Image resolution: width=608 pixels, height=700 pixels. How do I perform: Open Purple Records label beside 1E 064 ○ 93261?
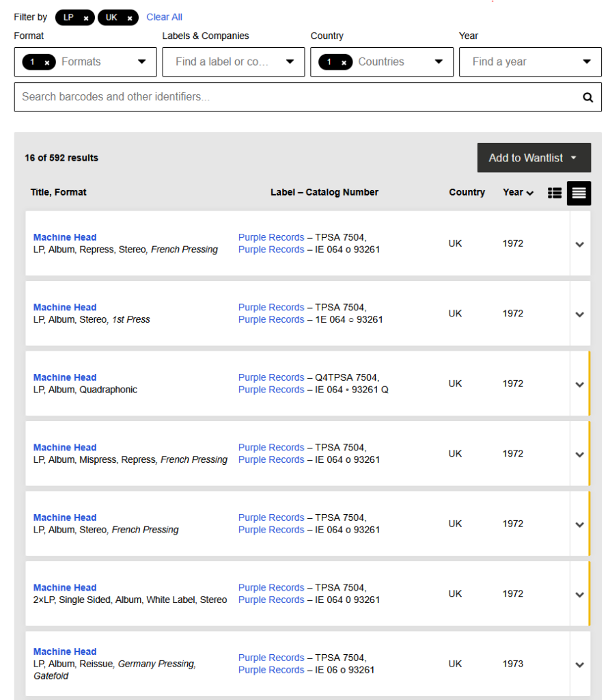(x=271, y=320)
